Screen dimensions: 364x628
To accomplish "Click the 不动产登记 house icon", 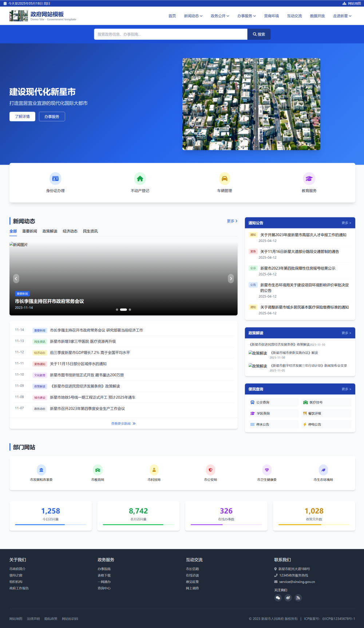I will point(140,178).
